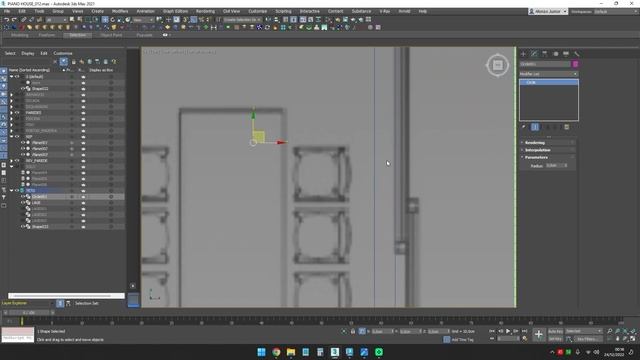Viewport: 640px width, 360px height.
Task: Switch to the Create command panel tab
Action: pyautogui.click(x=524, y=54)
